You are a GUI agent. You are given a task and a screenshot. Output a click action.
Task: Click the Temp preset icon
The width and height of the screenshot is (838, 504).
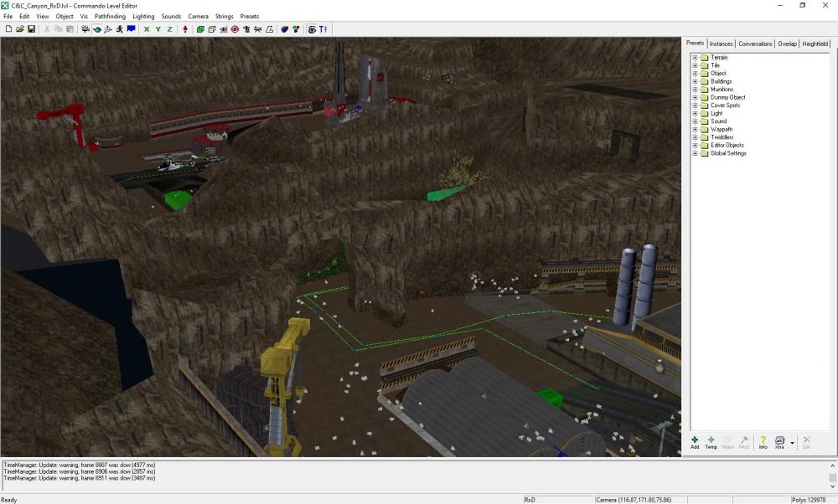pos(711,441)
